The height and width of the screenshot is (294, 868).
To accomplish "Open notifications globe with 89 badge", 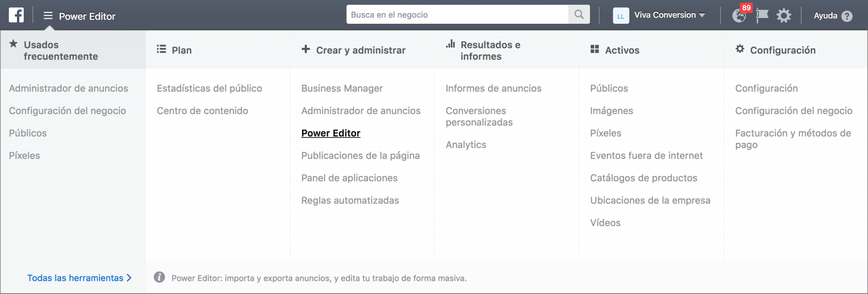I will coord(739,16).
